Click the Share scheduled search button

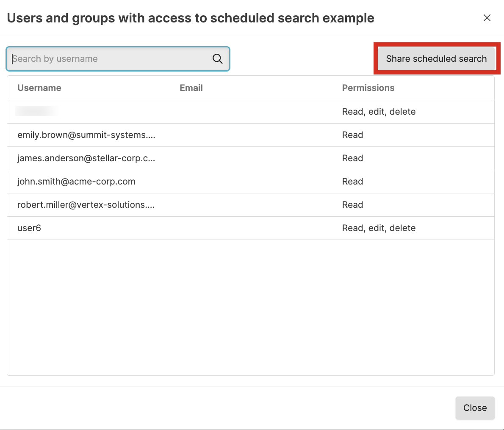[436, 59]
